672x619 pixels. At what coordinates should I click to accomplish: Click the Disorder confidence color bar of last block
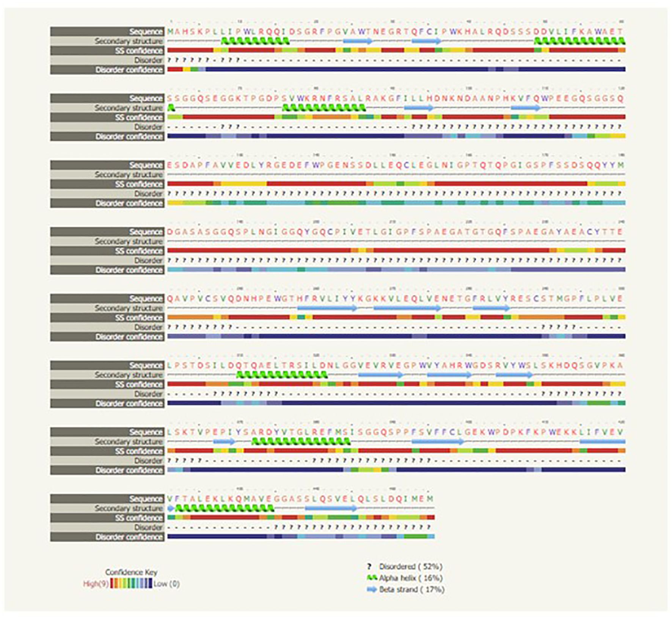(301, 536)
